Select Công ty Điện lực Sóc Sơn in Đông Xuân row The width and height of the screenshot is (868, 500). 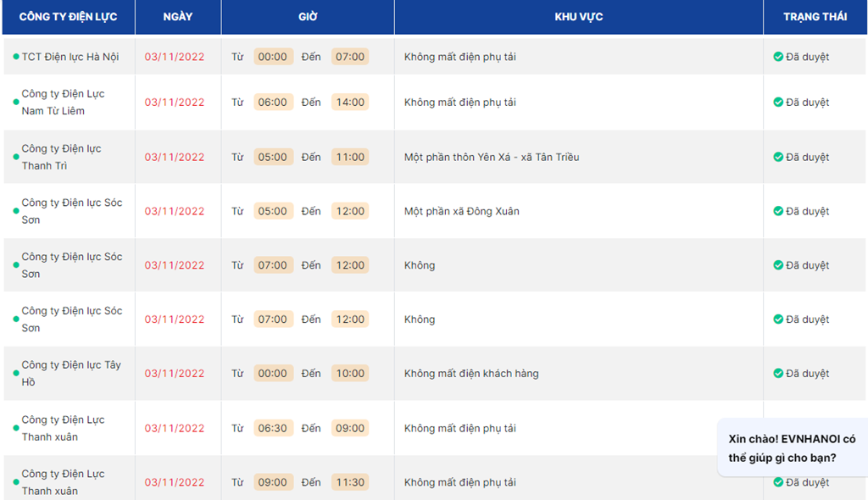click(72, 211)
